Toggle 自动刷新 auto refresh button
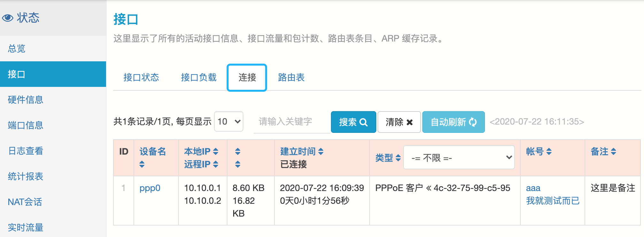 [x=453, y=122]
